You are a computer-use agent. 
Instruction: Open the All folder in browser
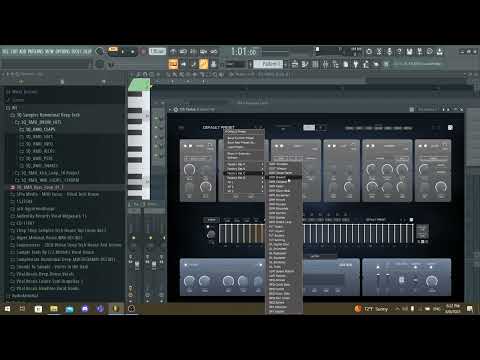[12, 108]
